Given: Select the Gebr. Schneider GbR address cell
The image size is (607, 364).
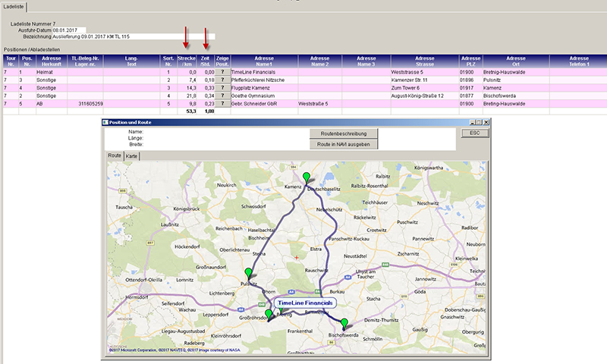Looking at the screenshot, I should pyautogui.click(x=263, y=103).
